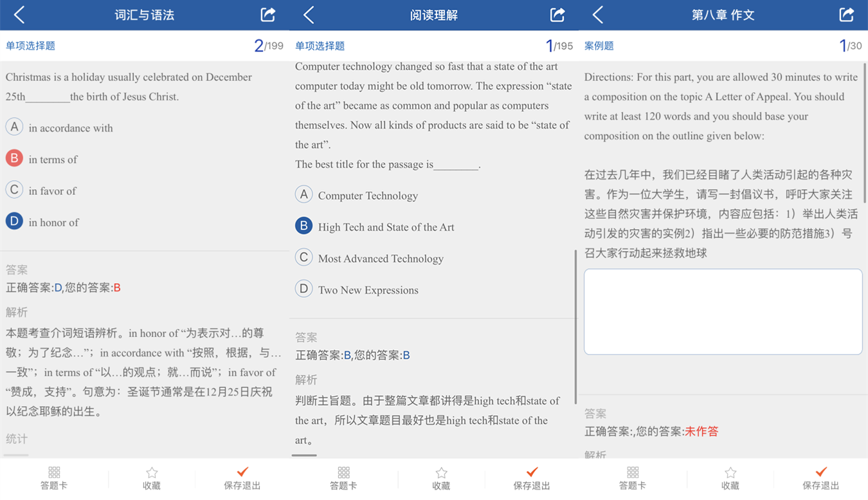Select option B "in terms of"
Image resolution: width=868 pixels, height=500 pixels.
42,159
